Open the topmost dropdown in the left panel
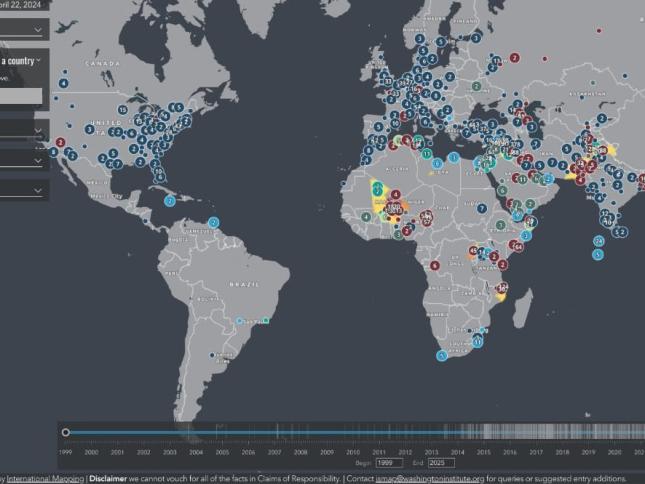 [38, 31]
